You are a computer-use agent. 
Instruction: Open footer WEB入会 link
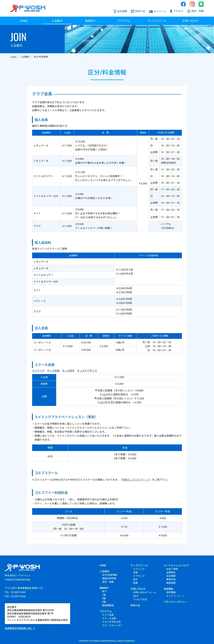[135, 605]
